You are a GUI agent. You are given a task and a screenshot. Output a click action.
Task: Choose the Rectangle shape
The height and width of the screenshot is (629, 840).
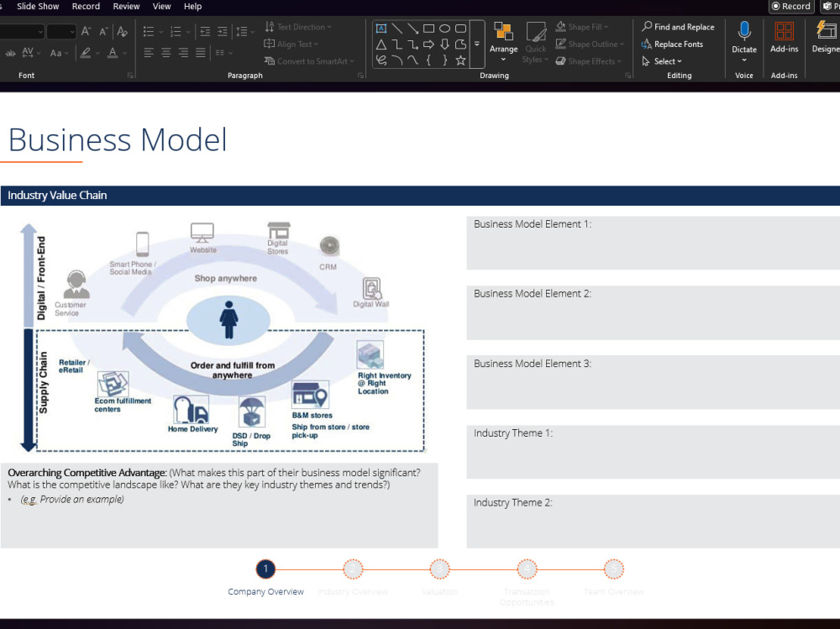click(x=428, y=29)
